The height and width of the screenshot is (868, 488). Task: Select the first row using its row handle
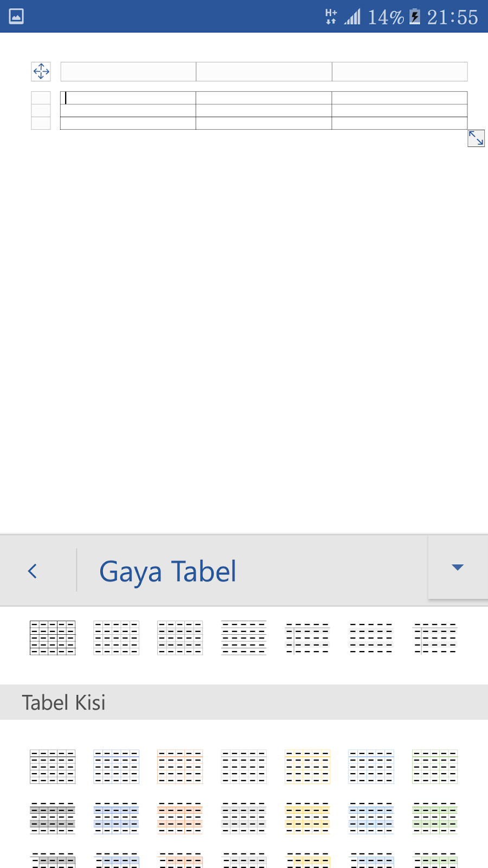click(41, 98)
